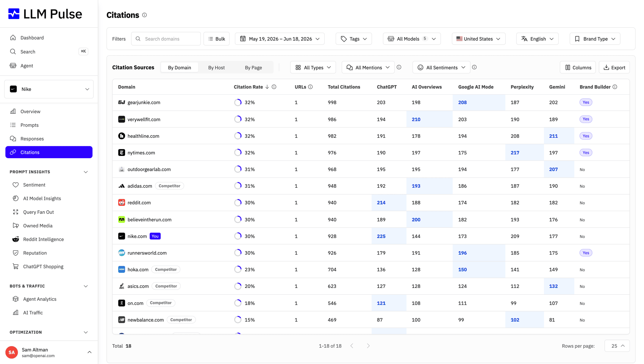
Task: Collapse the Prompt Insights section
Action: [x=86, y=172]
